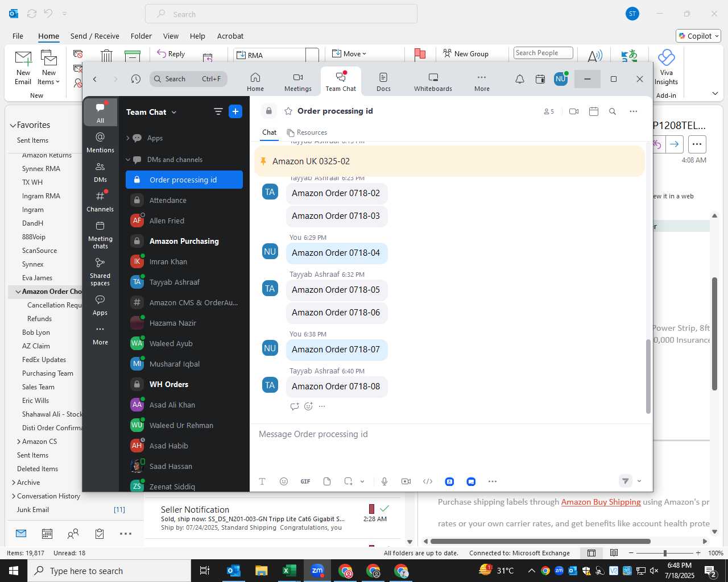
Task: Start video meeting in Order processing id chat
Action: 574,111
